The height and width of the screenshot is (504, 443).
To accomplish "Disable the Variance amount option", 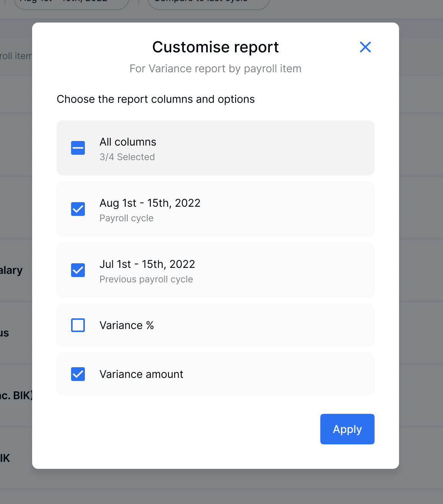I will [x=78, y=374].
